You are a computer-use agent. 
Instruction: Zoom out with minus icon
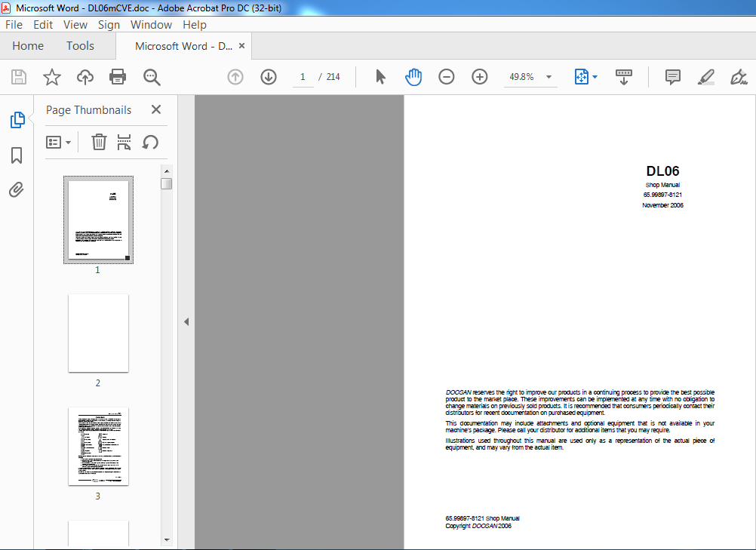click(447, 77)
